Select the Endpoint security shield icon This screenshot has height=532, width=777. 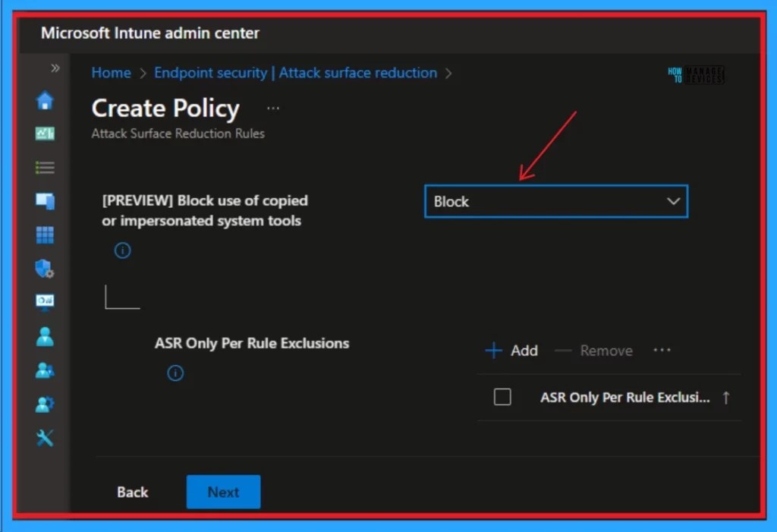coord(45,267)
